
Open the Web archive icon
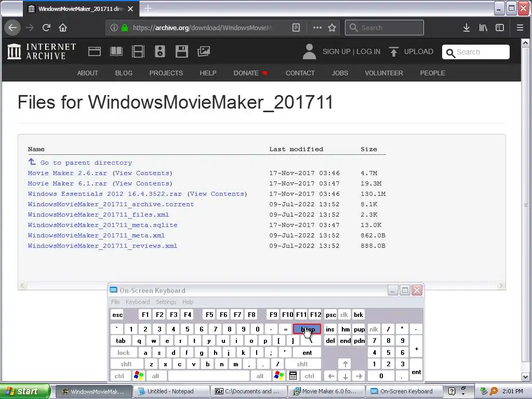pyautogui.click(x=95, y=51)
